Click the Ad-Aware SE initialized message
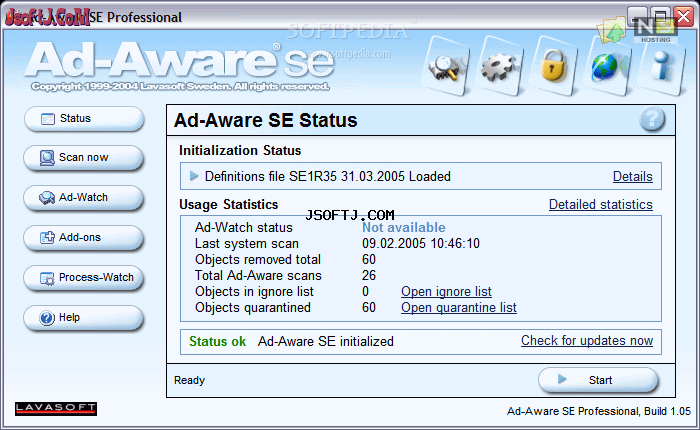Image resolution: width=700 pixels, height=430 pixels. (x=326, y=342)
